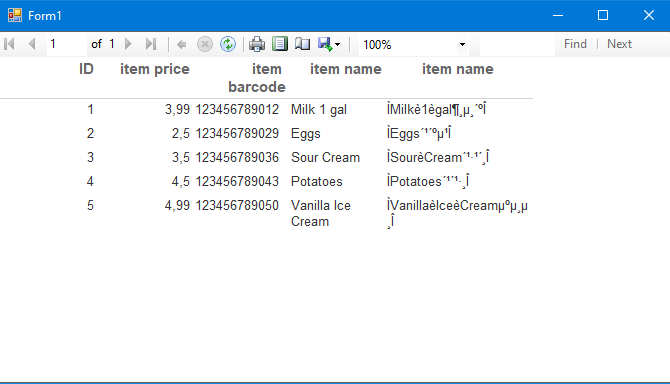670x384 pixels.
Task: Click the price 3,5 cell
Action: (181, 157)
